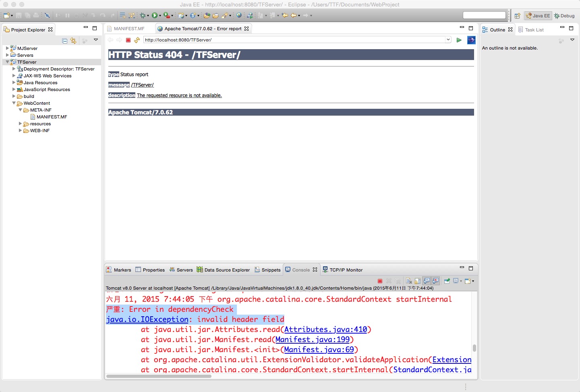Open the New wizard toolbar icon

click(x=6, y=16)
